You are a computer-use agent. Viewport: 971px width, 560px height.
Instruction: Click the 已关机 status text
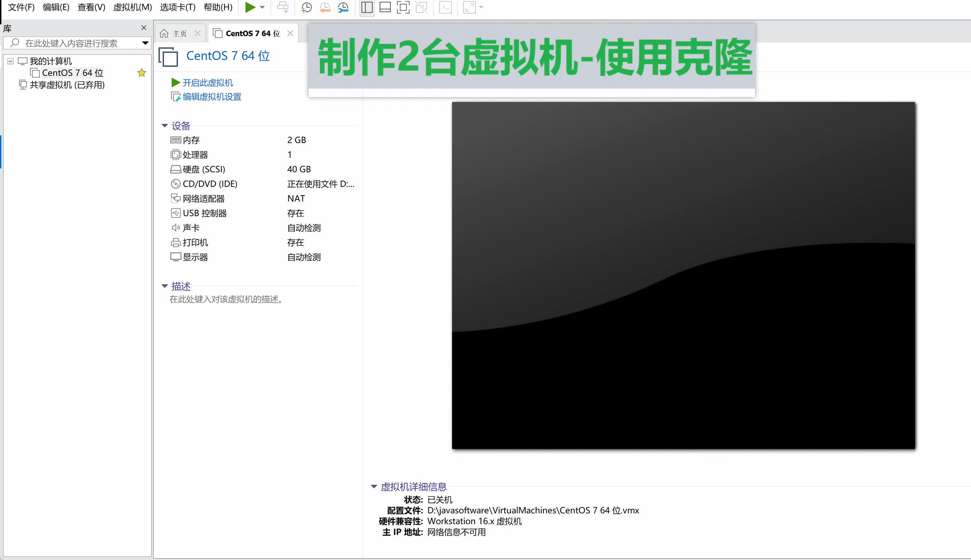(x=440, y=500)
